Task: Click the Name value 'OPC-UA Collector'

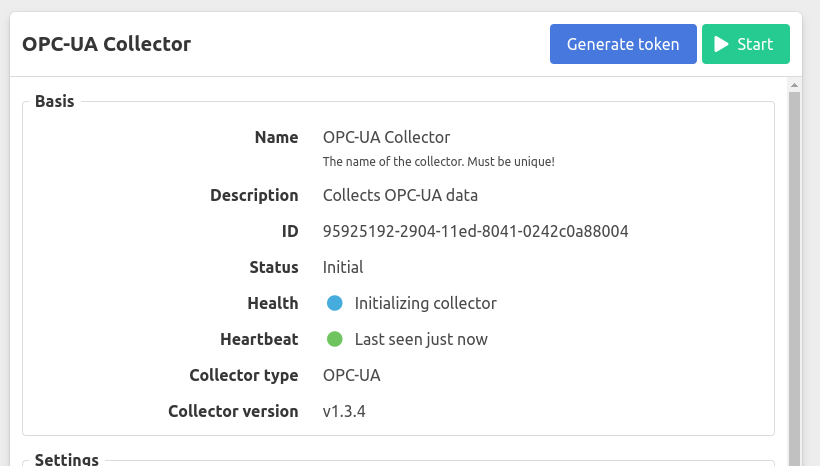Action: [x=386, y=137]
